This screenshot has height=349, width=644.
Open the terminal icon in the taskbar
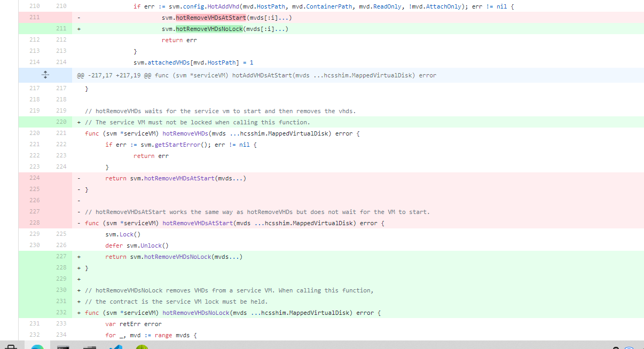tap(64, 347)
